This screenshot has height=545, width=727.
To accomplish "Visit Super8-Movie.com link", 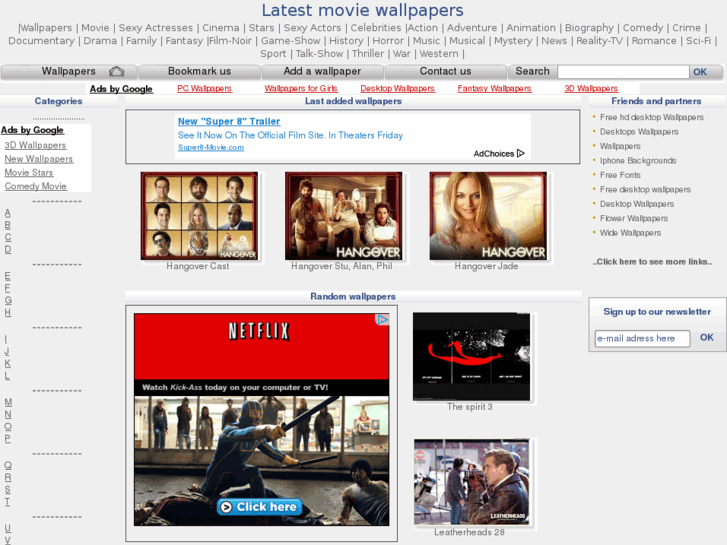I will coord(211,147).
